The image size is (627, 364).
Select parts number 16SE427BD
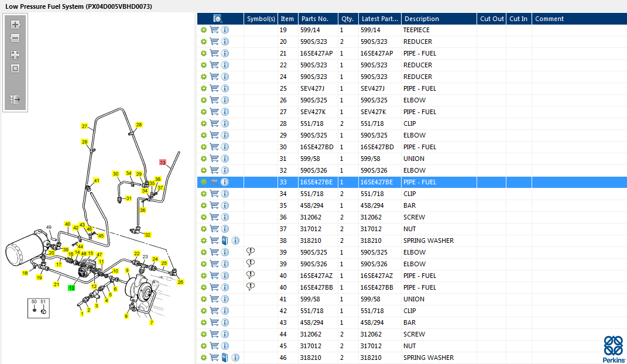pos(317,147)
